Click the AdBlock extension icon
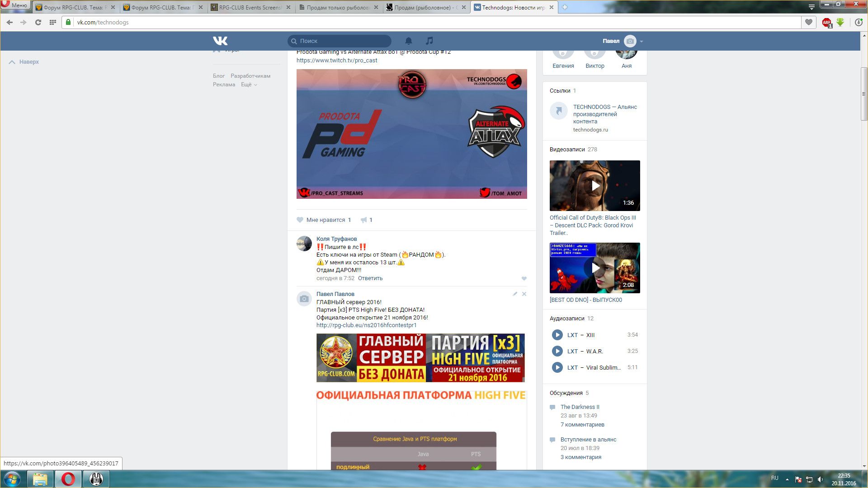Screen dimensions: 868x488 pos(826,22)
